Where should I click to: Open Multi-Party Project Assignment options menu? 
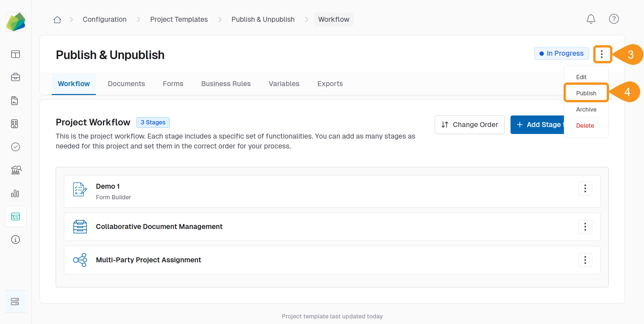tap(585, 260)
